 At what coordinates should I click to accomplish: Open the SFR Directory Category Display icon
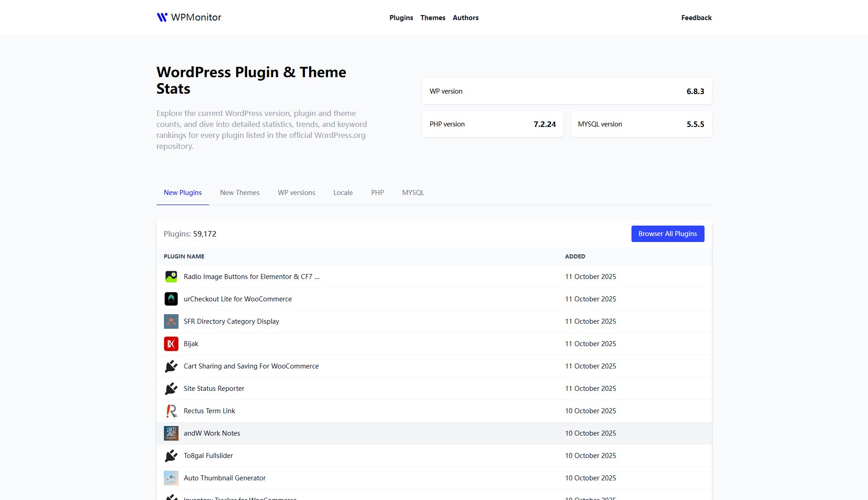pos(171,321)
